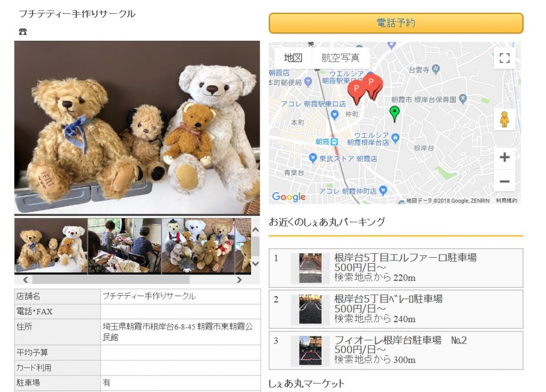Screen dimensions: 546x392
Task: Click the telephone icon under the title
Action: point(22,32)
